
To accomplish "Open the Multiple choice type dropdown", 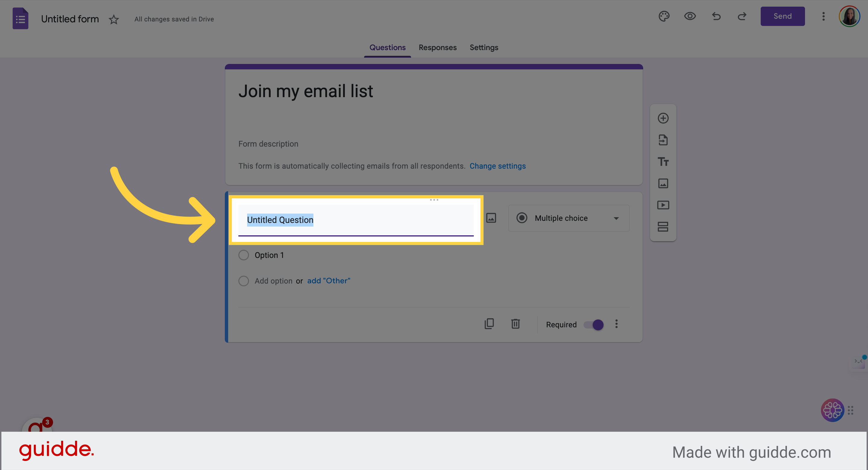I will [568, 218].
